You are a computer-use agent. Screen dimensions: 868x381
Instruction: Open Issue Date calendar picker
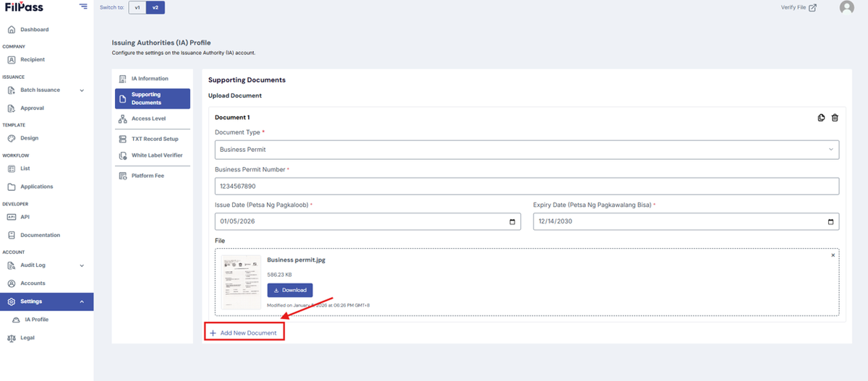pyautogui.click(x=512, y=222)
